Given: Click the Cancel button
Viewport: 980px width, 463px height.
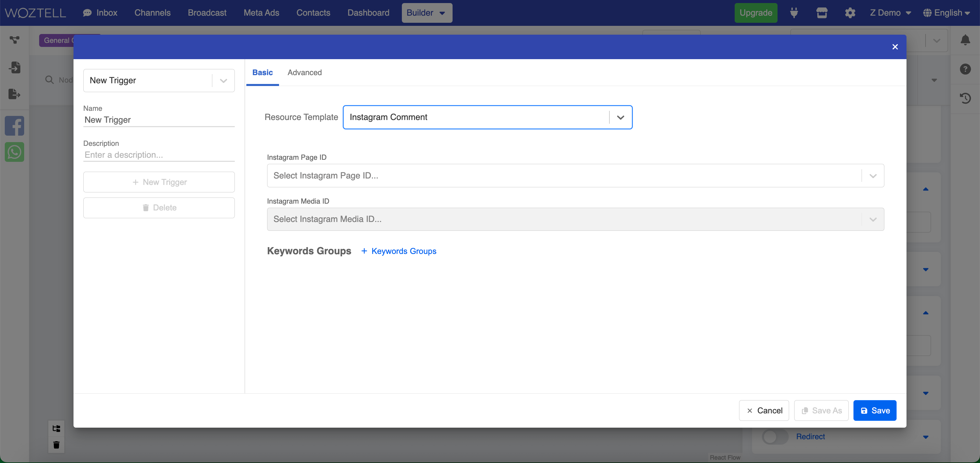Looking at the screenshot, I should tap(764, 411).
